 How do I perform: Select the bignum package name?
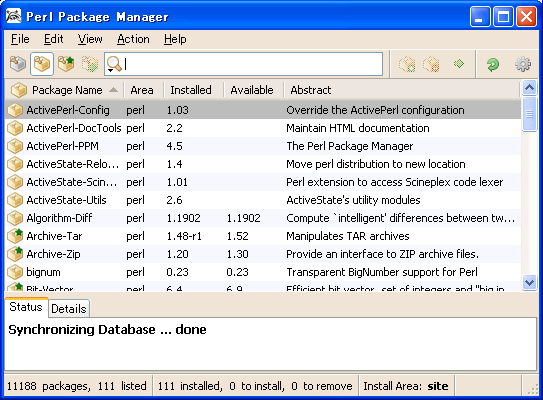[x=43, y=272]
